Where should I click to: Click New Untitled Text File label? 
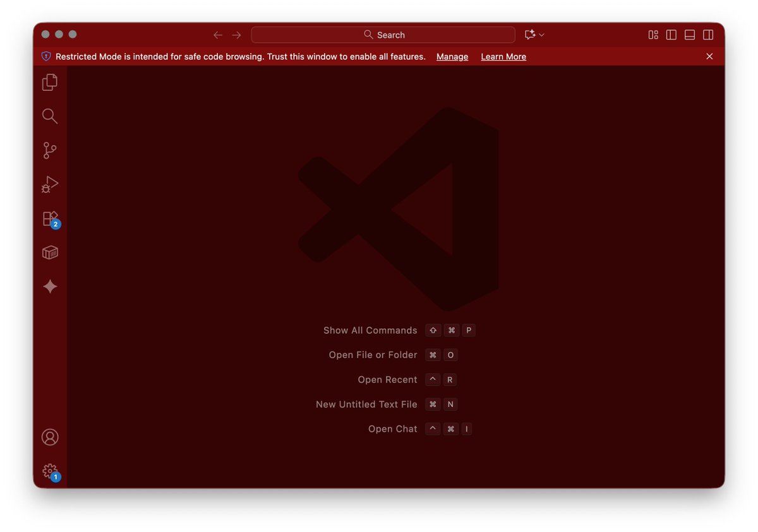366,404
